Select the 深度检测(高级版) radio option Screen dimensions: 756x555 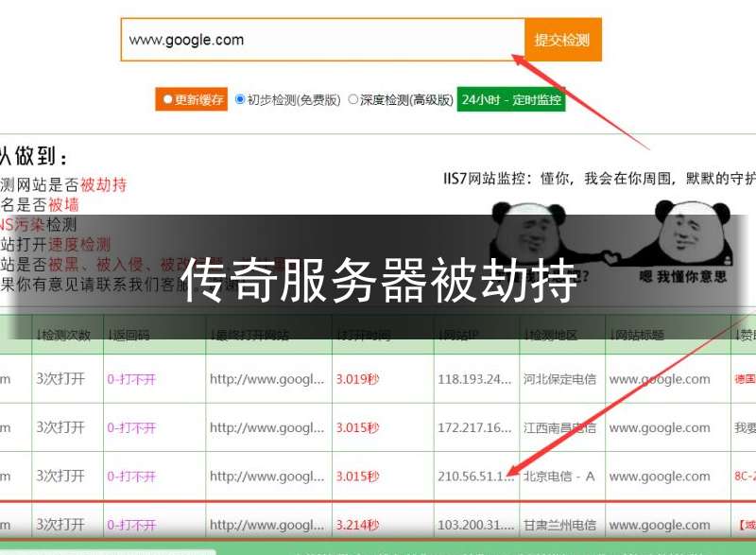click(x=352, y=99)
